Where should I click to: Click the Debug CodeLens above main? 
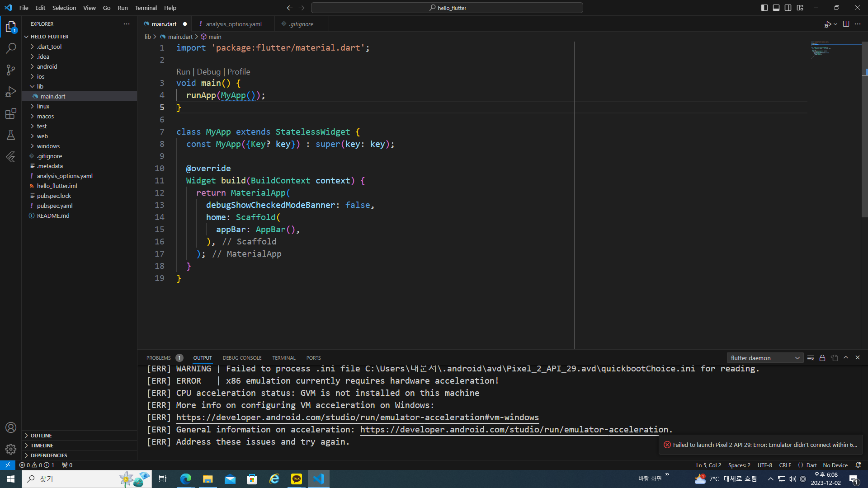tap(208, 72)
